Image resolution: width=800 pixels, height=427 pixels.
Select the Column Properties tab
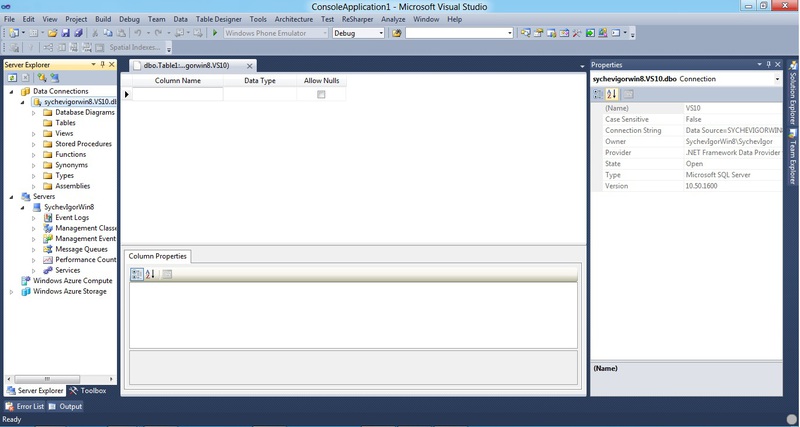158,256
